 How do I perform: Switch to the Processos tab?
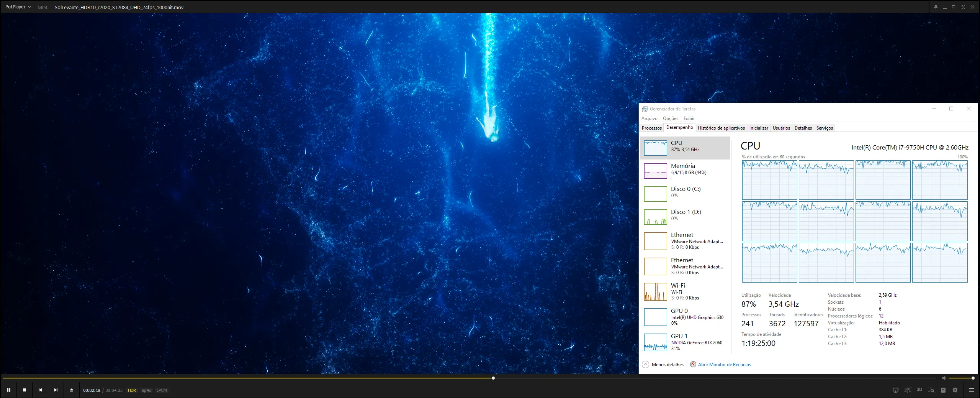[651, 128]
